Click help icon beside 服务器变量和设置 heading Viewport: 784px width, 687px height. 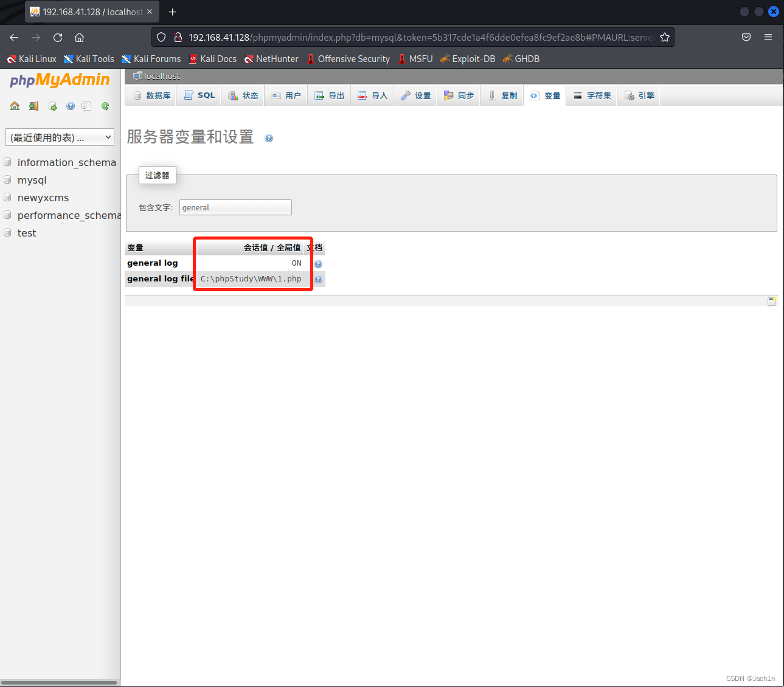click(269, 138)
